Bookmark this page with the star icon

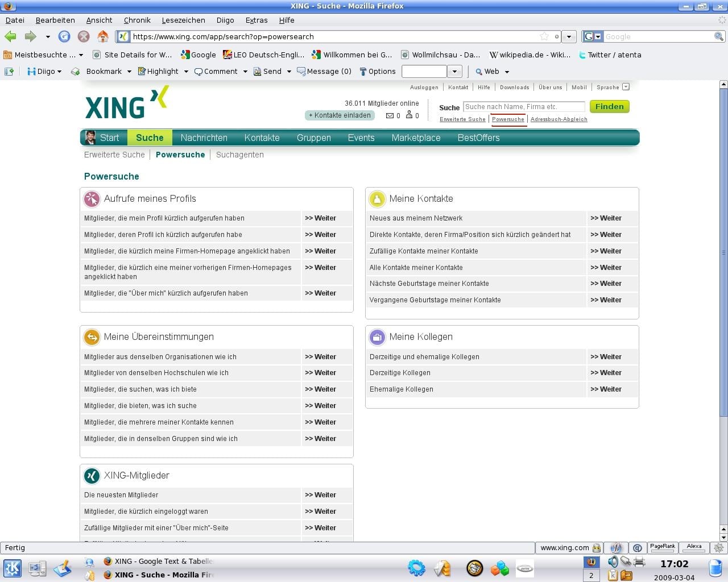pyautogui.click(x=544, y=36)
